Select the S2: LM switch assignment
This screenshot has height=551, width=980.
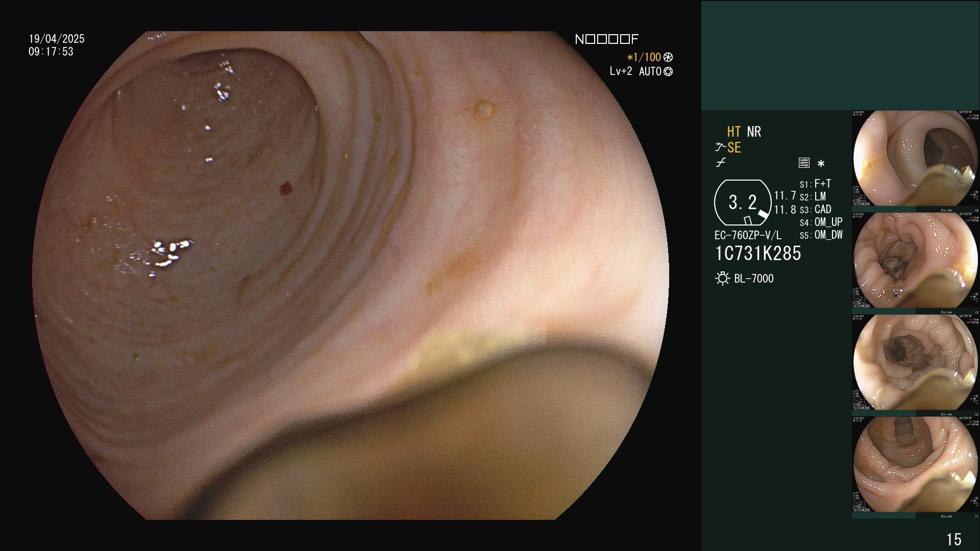click(x=813, y=196)
